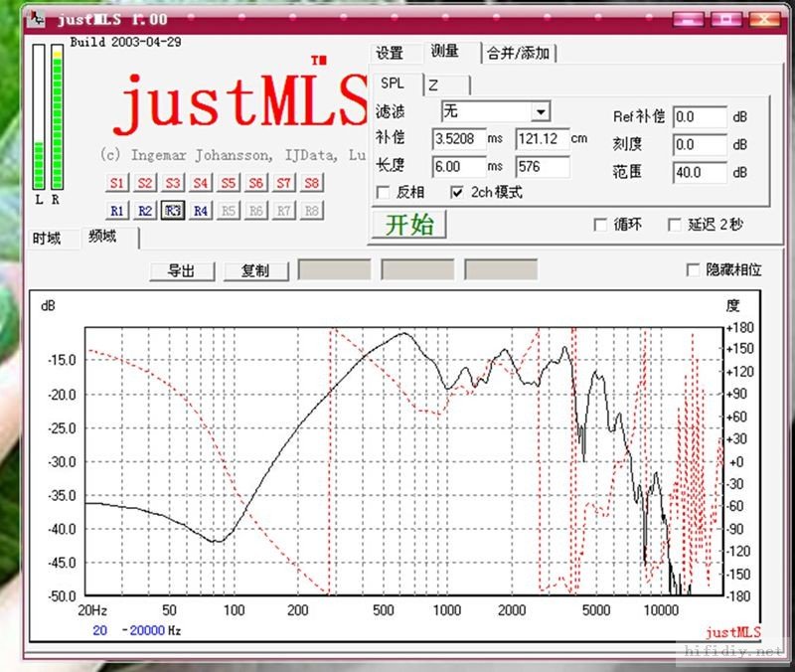The image size is (795, 672).
Task: Select the S8 memory slot button
Action: (312, 183)
